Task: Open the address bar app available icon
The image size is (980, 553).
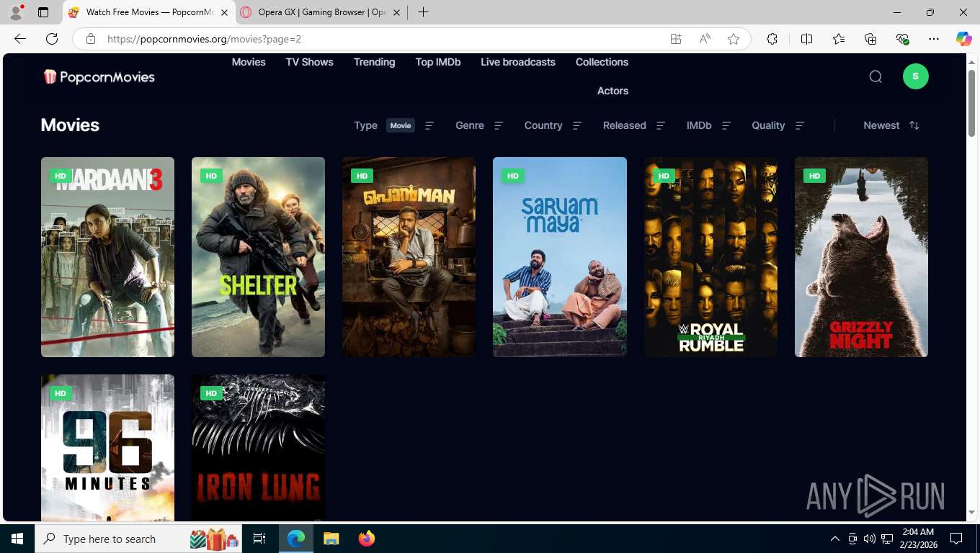Action: pyautogui.click(x=676, y=39)
